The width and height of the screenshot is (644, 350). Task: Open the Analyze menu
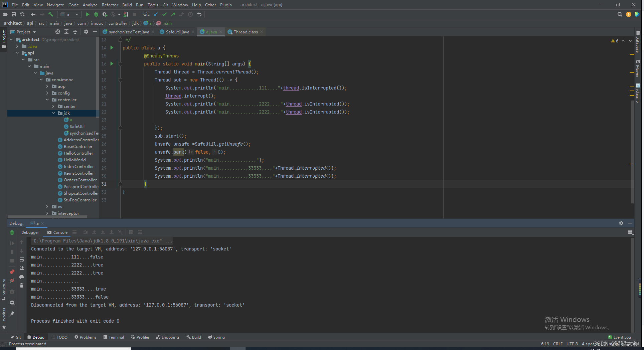point(90,5)
